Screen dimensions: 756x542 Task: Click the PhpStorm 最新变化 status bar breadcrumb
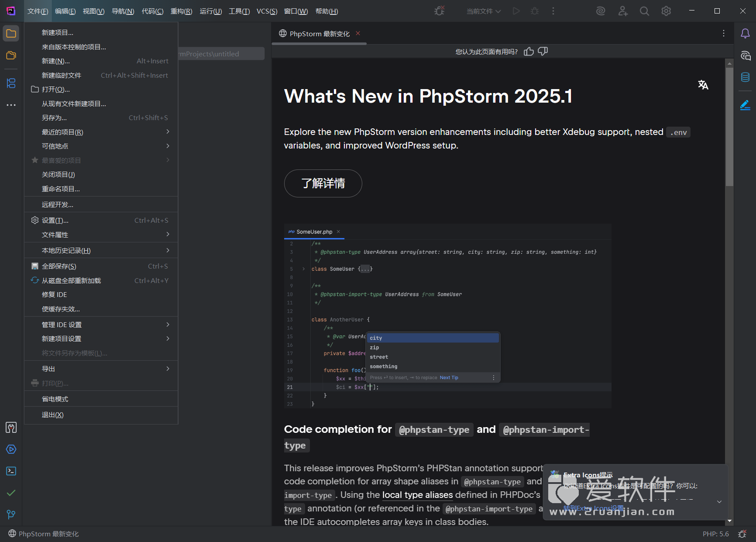tap(44, 534)
